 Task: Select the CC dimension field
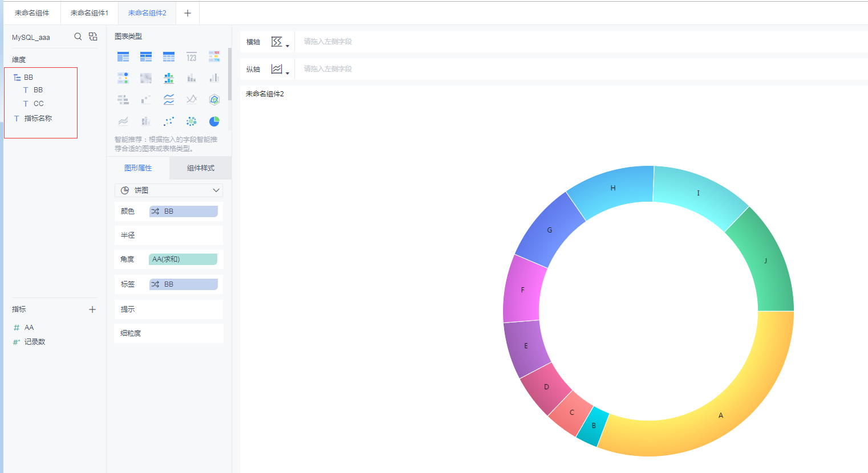click(x=38, y=104)
